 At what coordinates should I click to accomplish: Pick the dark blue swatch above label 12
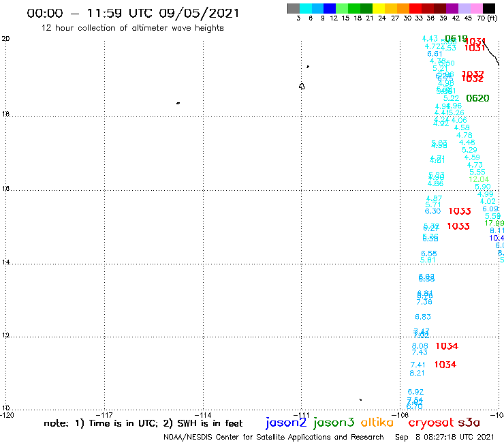[x=330, y=8]
